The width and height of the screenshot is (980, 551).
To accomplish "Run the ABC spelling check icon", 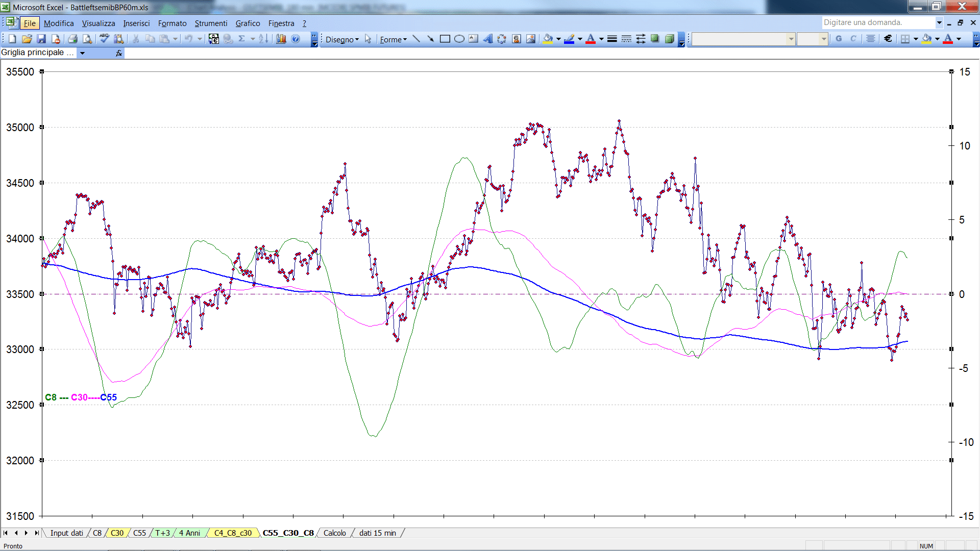I will pos(104,39).
